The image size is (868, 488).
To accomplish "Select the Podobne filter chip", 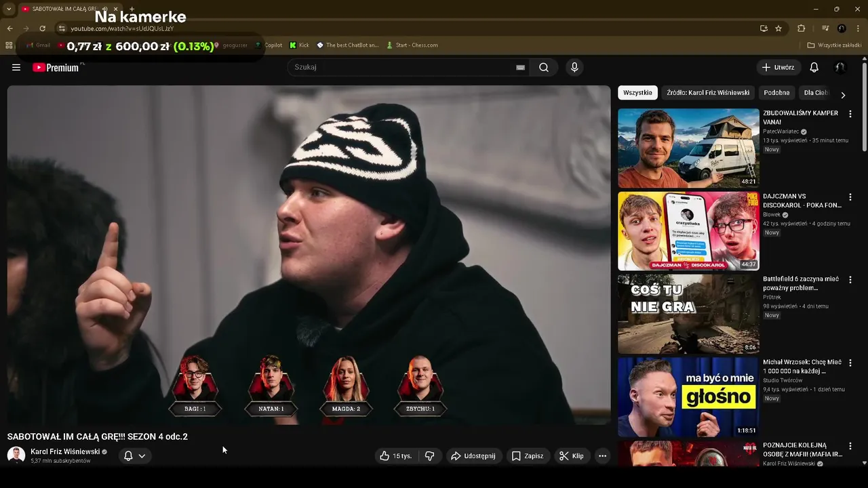I will click(776, 93).
